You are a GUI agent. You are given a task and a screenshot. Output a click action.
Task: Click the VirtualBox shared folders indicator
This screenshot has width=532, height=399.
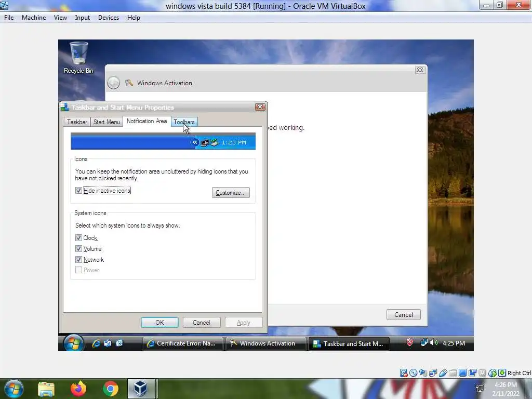[453, 373]
